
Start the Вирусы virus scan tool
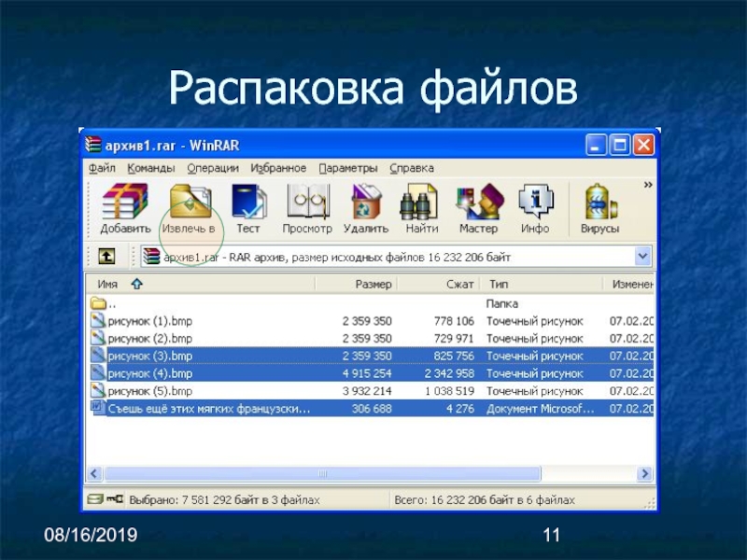click(x=599, y=208)
